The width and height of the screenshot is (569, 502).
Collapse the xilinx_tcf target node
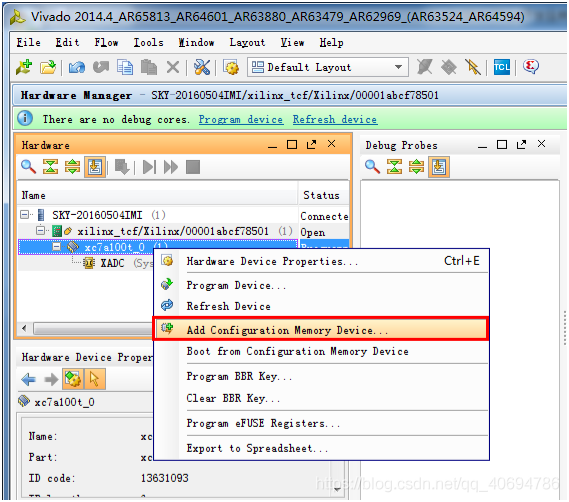point(41,230)
